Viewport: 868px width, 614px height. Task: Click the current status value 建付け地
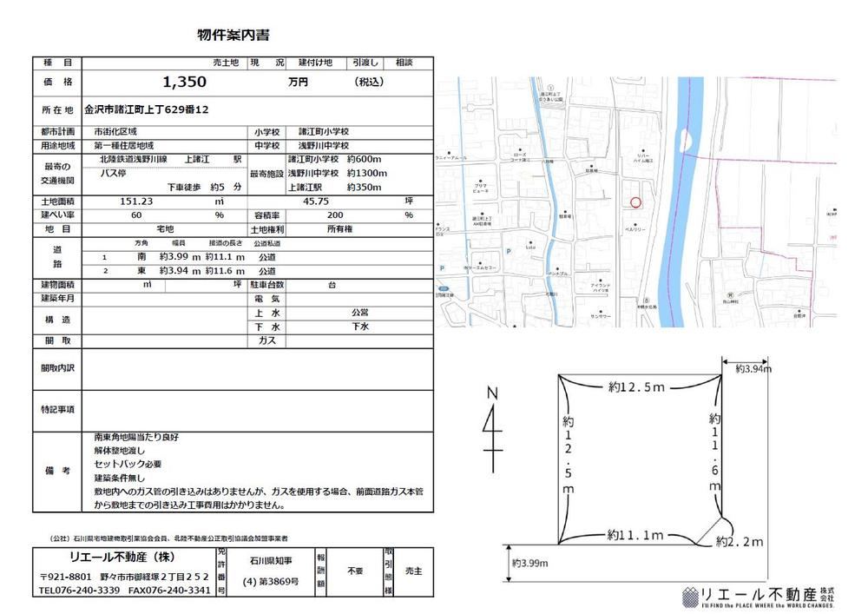(x=316, y=63)
